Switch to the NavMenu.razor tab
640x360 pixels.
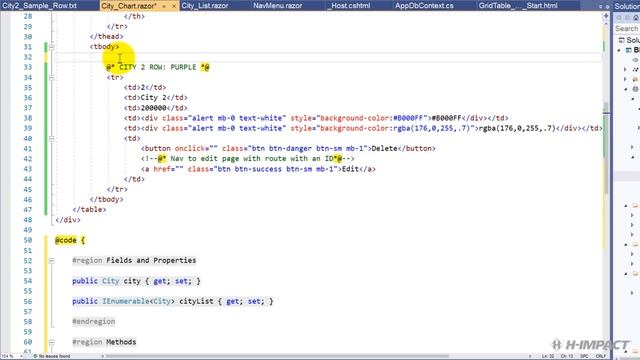tap(278, 6)
